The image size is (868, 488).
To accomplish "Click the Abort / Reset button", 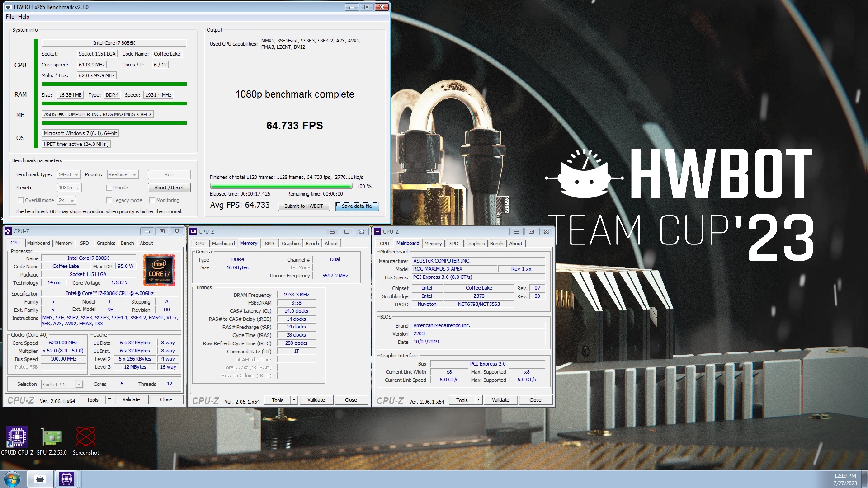I will click(x=169, y=188).
